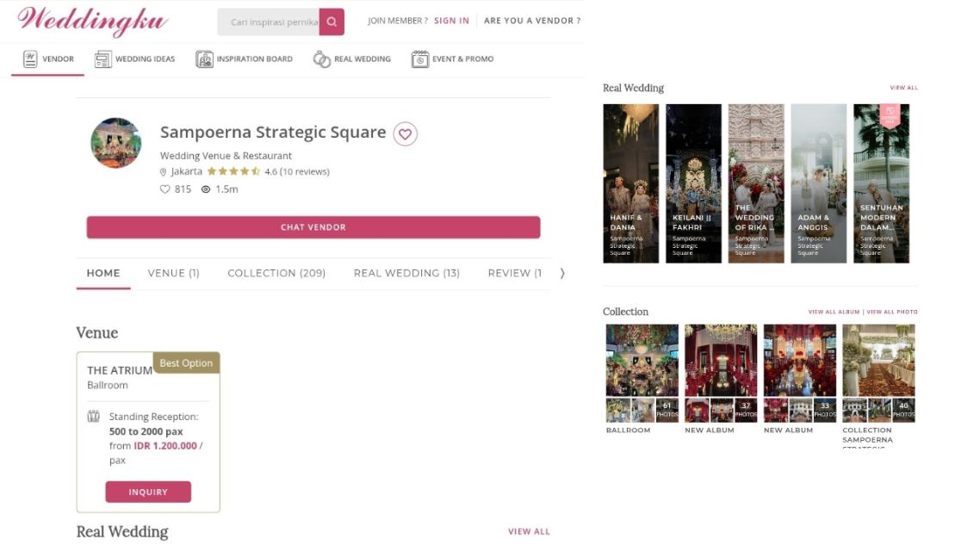Open the NEW ALBUM with 33 photos
The height and width of the screenshot is (551, 980).
tap(800, 361)
